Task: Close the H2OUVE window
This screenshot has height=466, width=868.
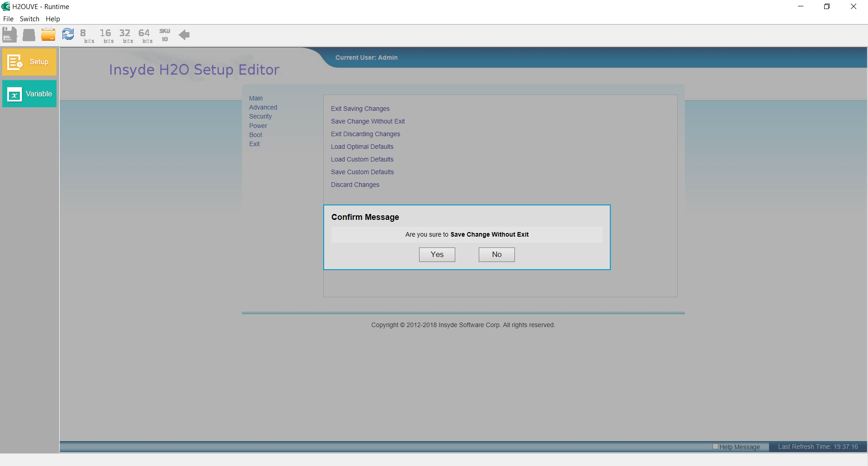Action: 854,6
